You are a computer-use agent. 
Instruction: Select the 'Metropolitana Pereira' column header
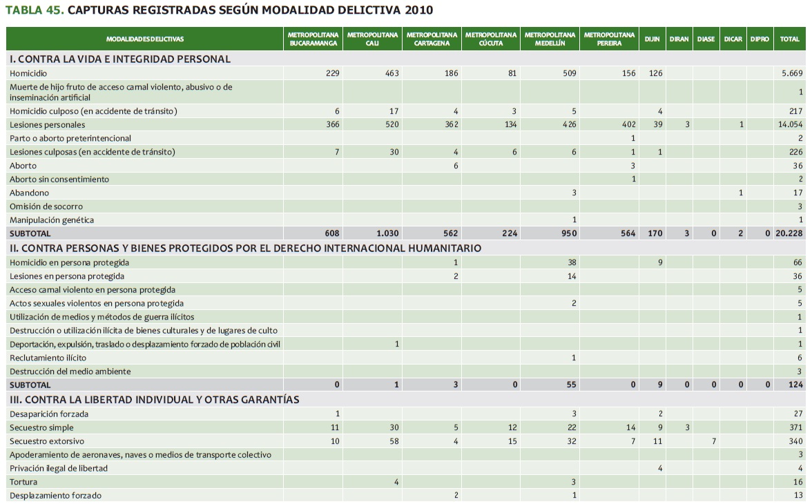tap(609, 39)
